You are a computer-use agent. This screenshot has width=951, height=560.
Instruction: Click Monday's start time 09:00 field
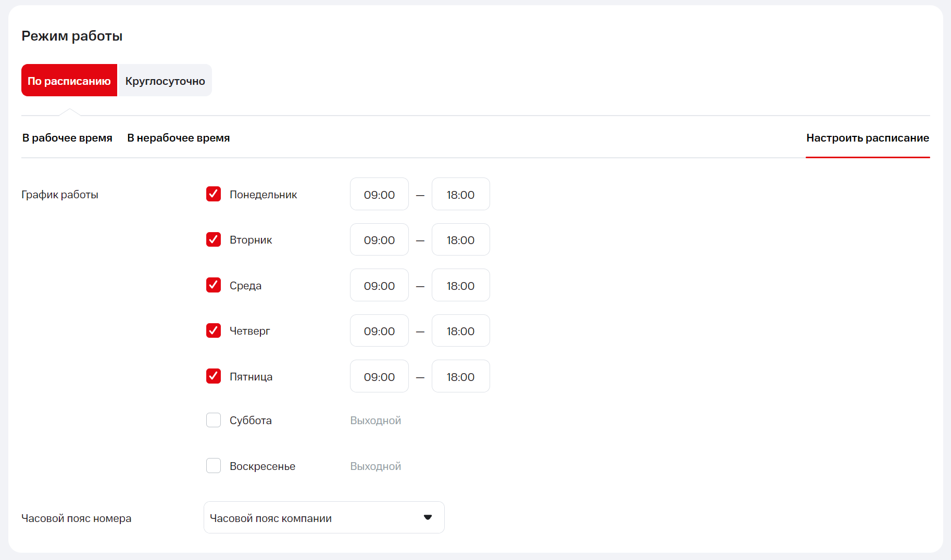click(379, 195)
